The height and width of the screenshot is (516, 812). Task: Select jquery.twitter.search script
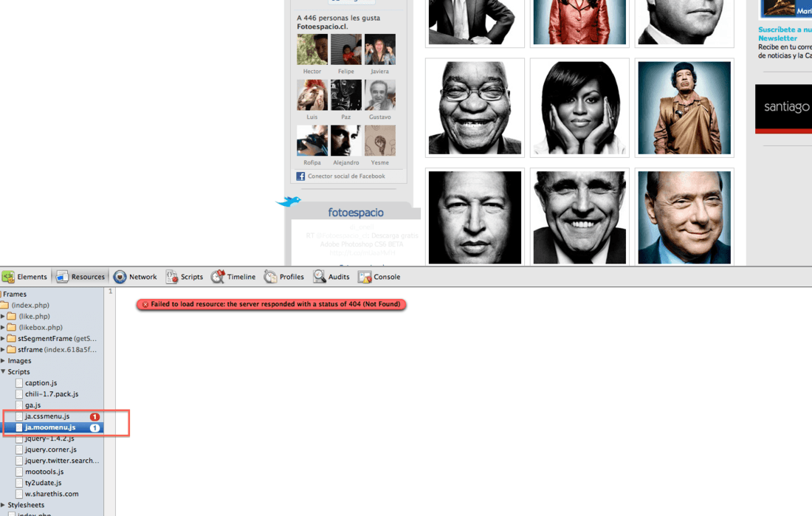[x=62, y=461]
